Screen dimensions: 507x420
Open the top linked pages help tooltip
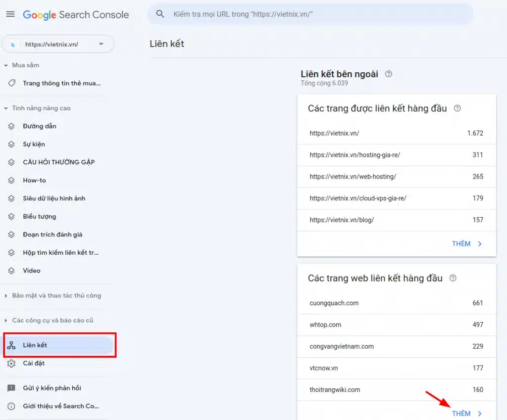456,108
